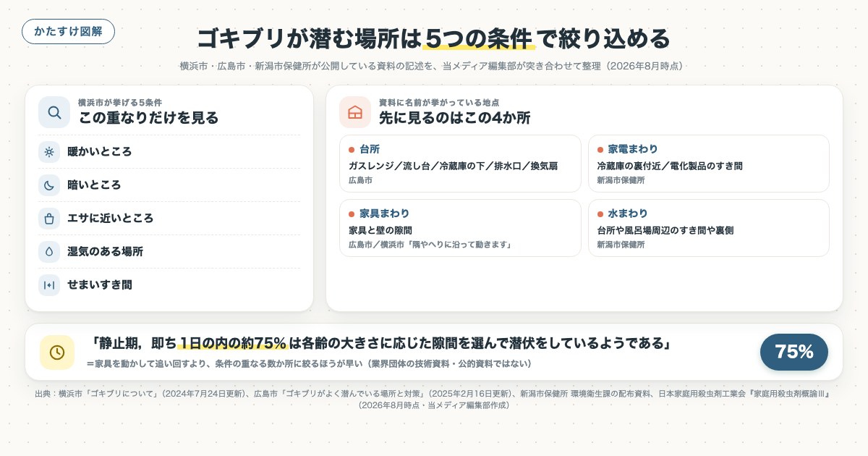Select the 家具まわり card
The image size is (868, 456).
pos(460,228)
